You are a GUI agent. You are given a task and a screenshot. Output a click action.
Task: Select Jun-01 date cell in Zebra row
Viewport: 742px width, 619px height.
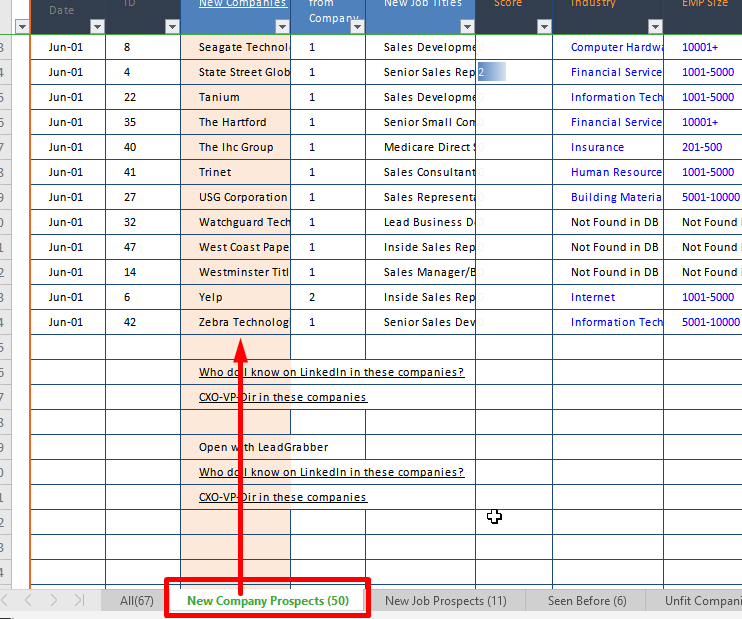pyautogui.click(x=68, y=322)
